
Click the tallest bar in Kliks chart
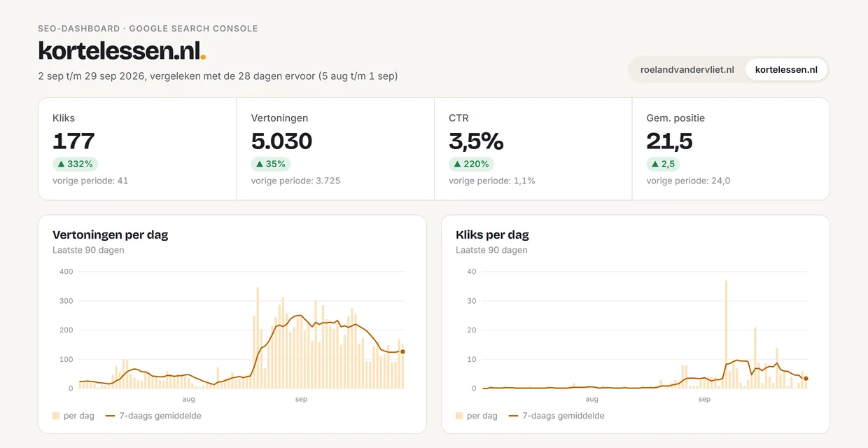[727, 335]
